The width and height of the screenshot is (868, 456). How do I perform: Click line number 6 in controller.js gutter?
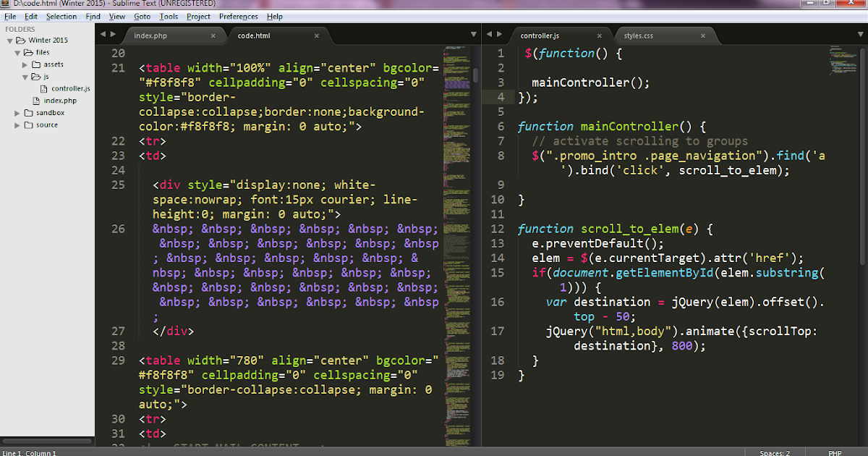click(x=501, y=127)
